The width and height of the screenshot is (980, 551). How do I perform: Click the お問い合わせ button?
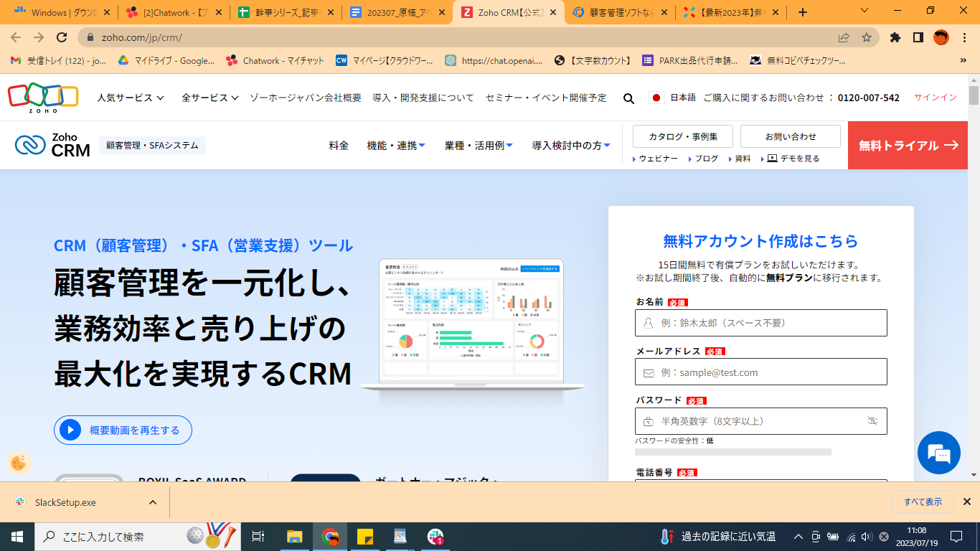[x=791, y=136]
